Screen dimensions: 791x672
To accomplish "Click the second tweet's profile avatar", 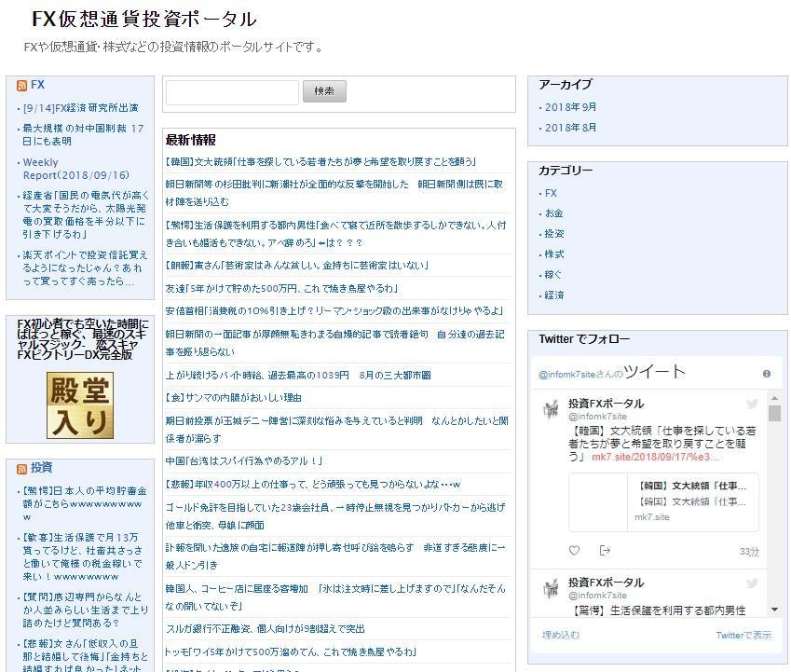I will click(x=551, y=588).
